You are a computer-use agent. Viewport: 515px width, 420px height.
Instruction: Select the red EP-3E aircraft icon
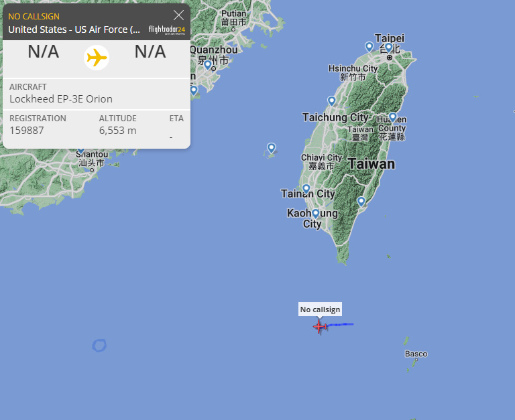320,327
